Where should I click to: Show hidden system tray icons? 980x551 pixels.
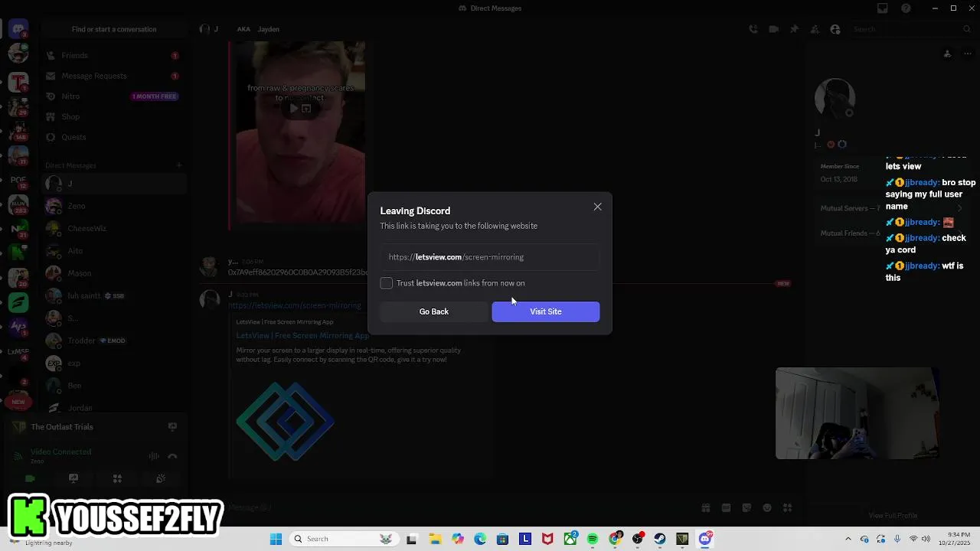click(x=848, y=539)
